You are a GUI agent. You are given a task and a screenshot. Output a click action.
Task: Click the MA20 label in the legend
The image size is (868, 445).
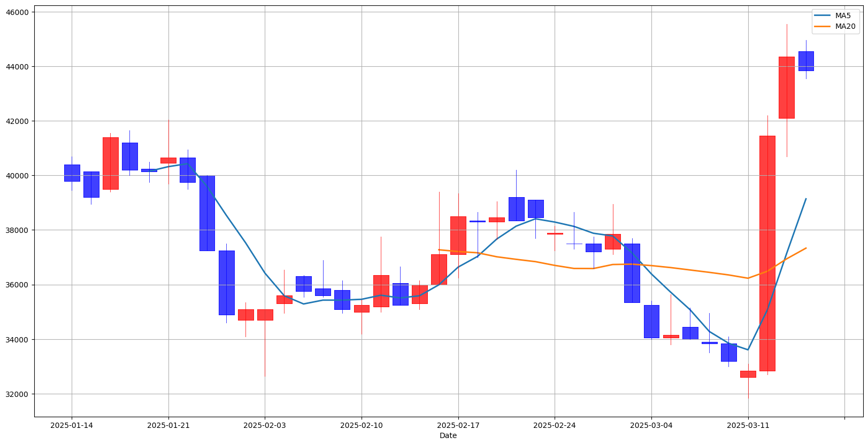coord(845,26)
